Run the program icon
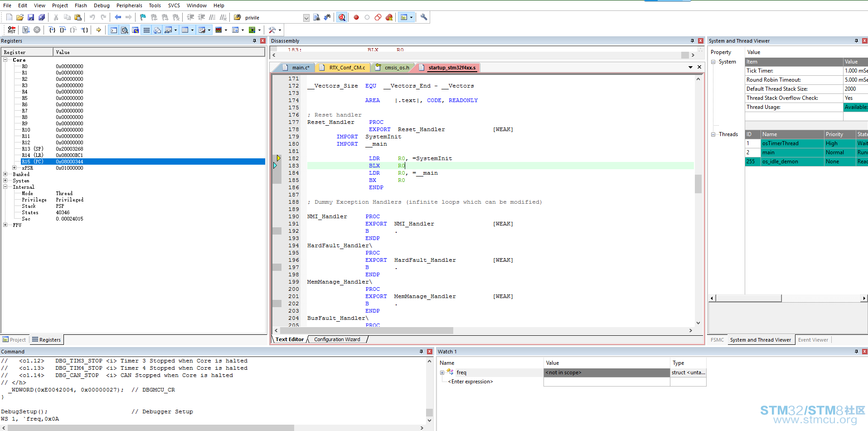Screen dimensions: 868x431 point(26,30)
